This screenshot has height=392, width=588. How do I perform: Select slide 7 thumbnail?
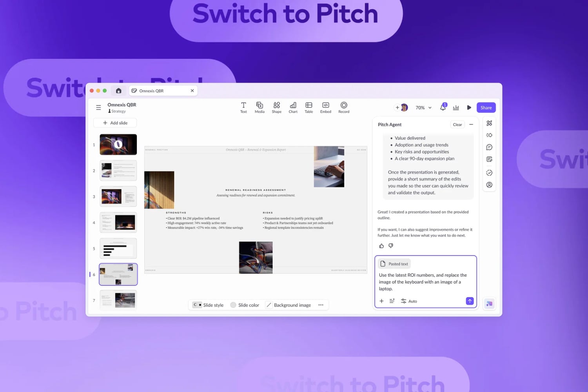pyautogui.click(x=118, y=300)
